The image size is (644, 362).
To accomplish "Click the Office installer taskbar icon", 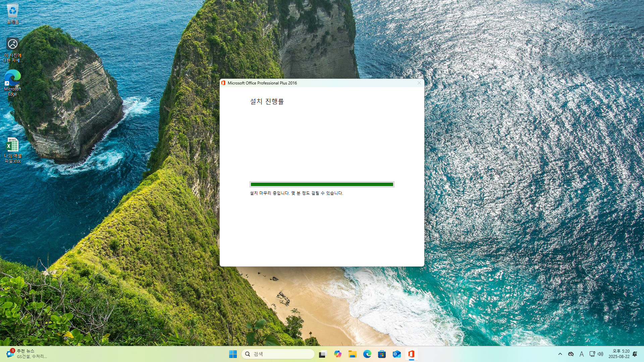I will pyautogui.click(x=411, y=354).
